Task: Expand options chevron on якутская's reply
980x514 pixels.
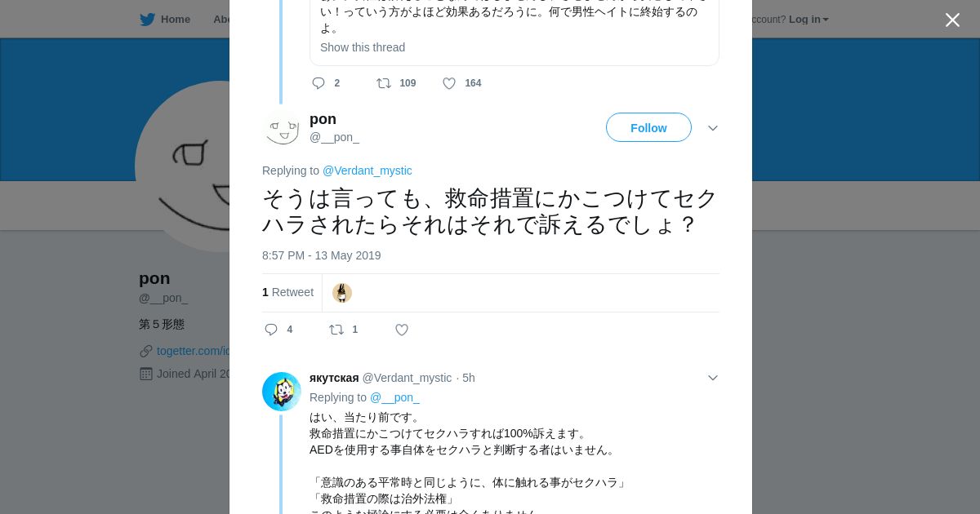Action: 713,378
